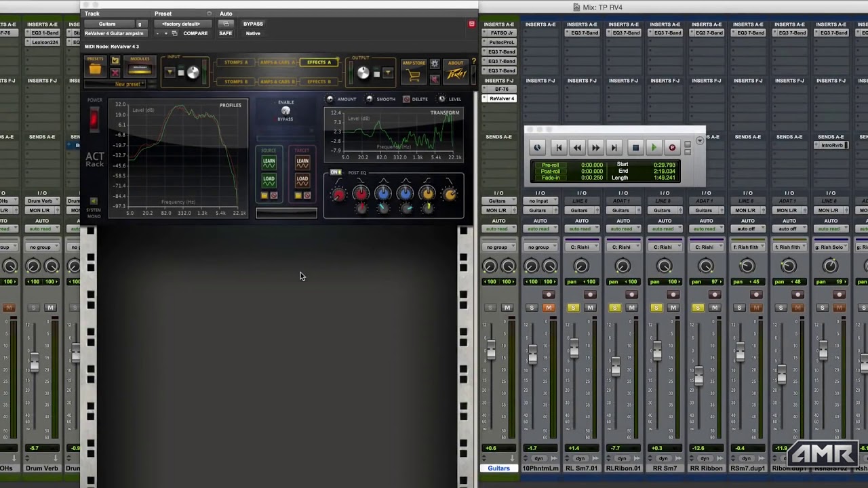Select the EFFECTS B slot
The height and width of the screenshot is (488, 868).
319,81
